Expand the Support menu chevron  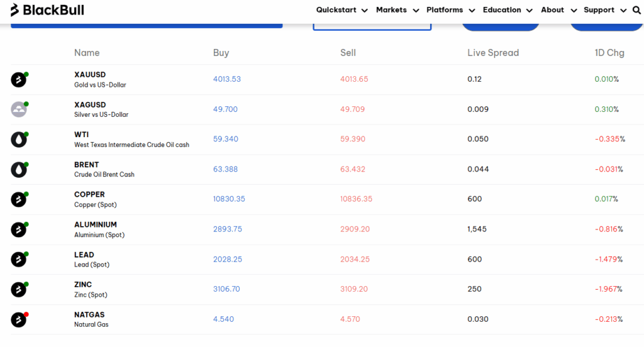coord(623,11)
